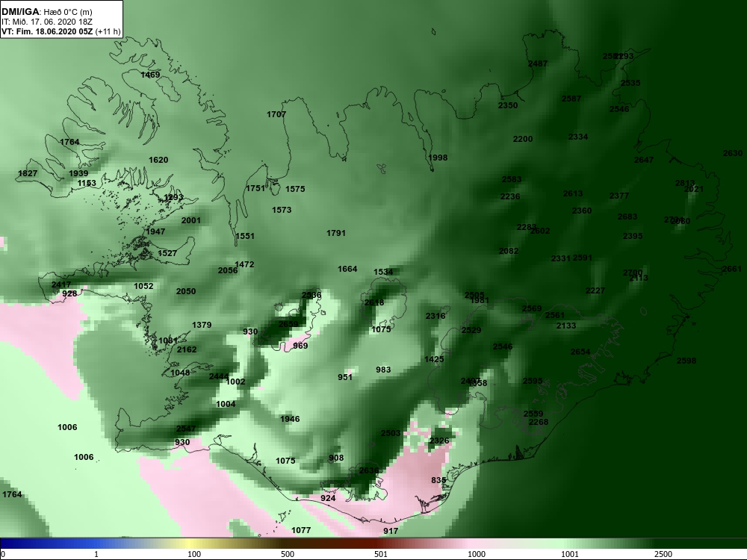Select the map value 2444

[x=219, y=376]
